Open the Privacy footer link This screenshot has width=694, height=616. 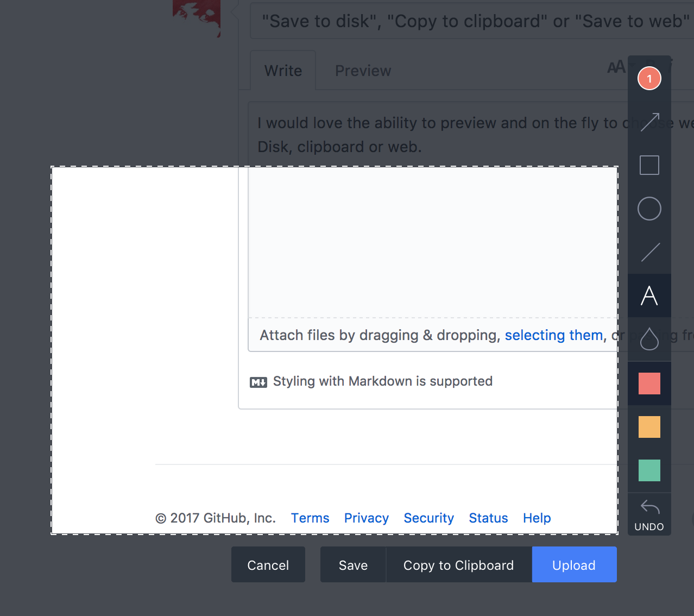367,518
